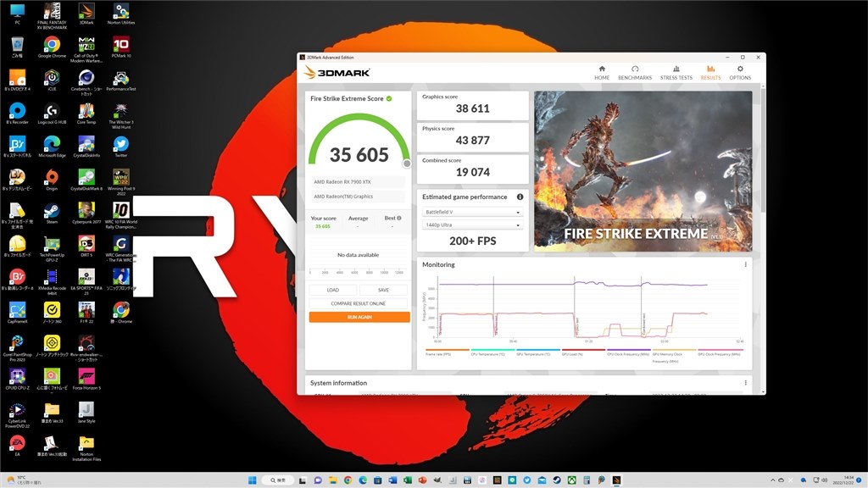The width and height of the screenshot is (868, 488).
Task: Open the F1 22 desktop shortcut
Action: click(x=86, y=313)
